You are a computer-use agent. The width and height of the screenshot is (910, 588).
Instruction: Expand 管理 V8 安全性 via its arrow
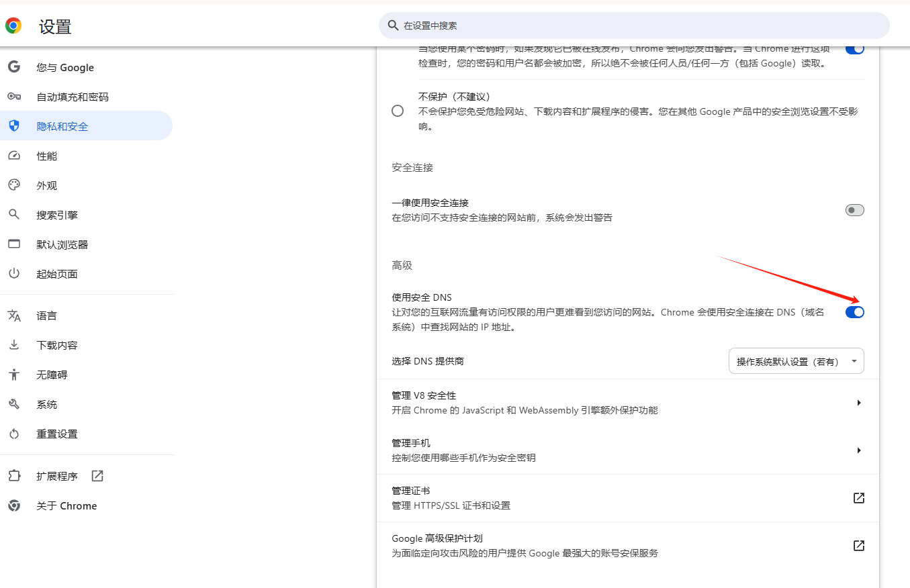(859, 403)
